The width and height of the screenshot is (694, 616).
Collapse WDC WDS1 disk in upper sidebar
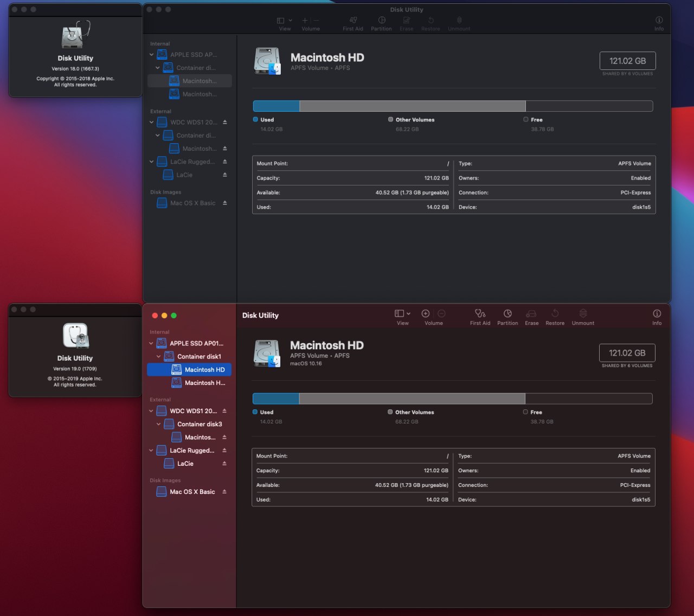pos(151,122)
